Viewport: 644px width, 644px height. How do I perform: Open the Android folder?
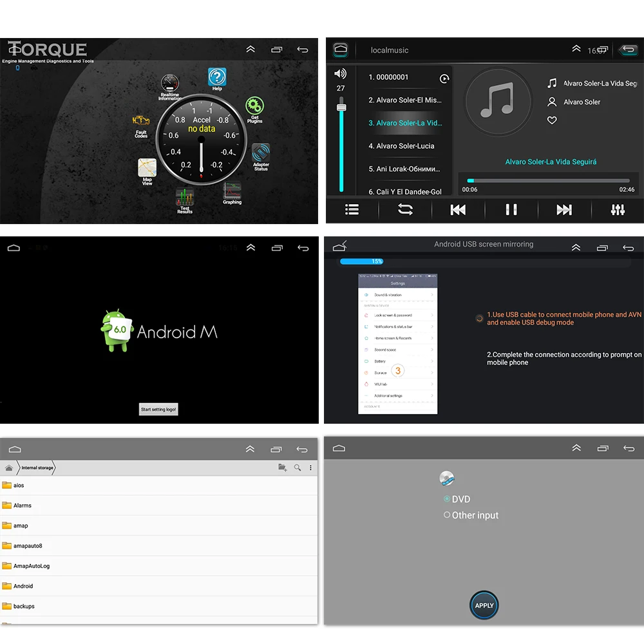coord(158,586)
